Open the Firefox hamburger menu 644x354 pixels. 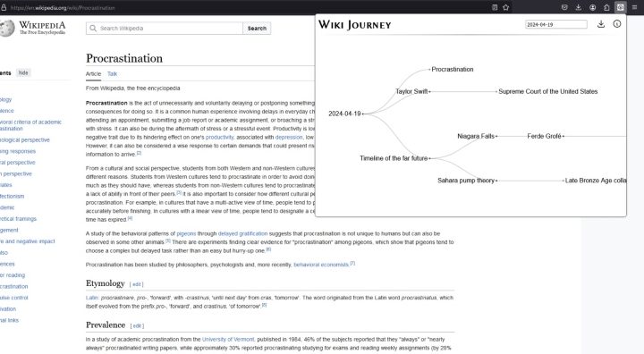(x=634, y=7)
